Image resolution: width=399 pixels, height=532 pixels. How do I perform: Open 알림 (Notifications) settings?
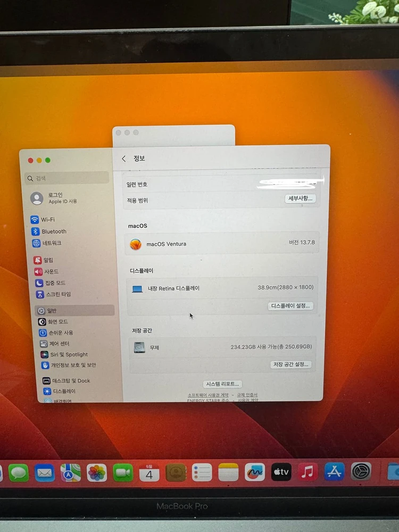43,260
